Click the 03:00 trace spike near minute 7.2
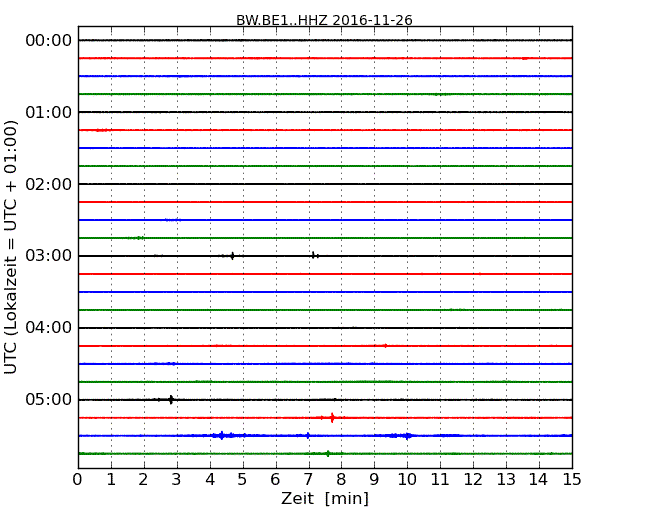The height and width of the screenshot is (520, 650). pos(314,255)
